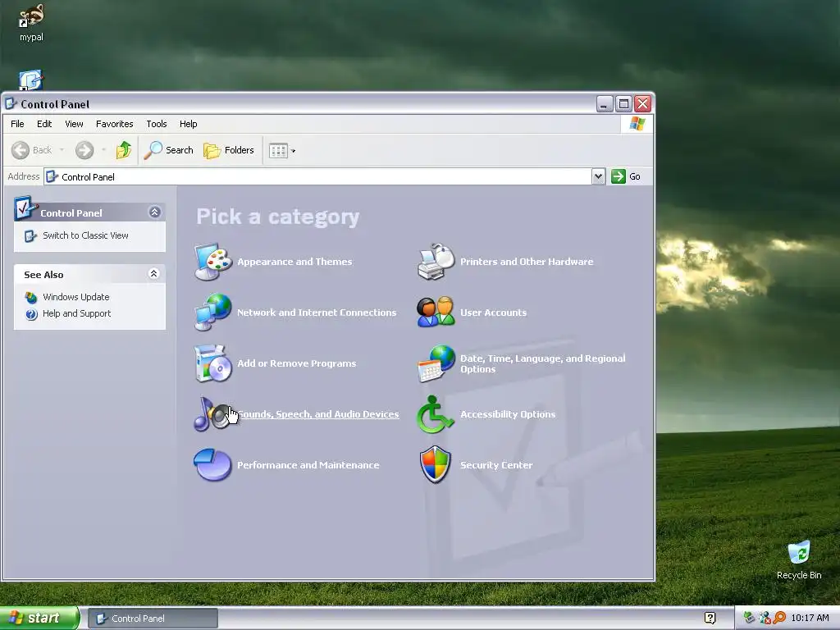Click the question mark icon on the taskbar

(710, 619)
